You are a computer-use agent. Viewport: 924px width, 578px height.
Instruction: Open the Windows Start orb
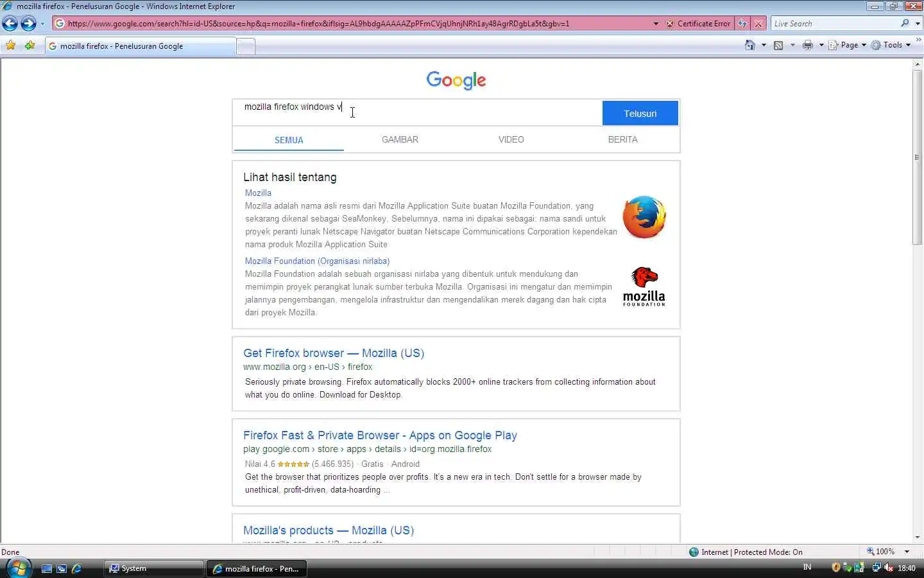tap(18, 568)
